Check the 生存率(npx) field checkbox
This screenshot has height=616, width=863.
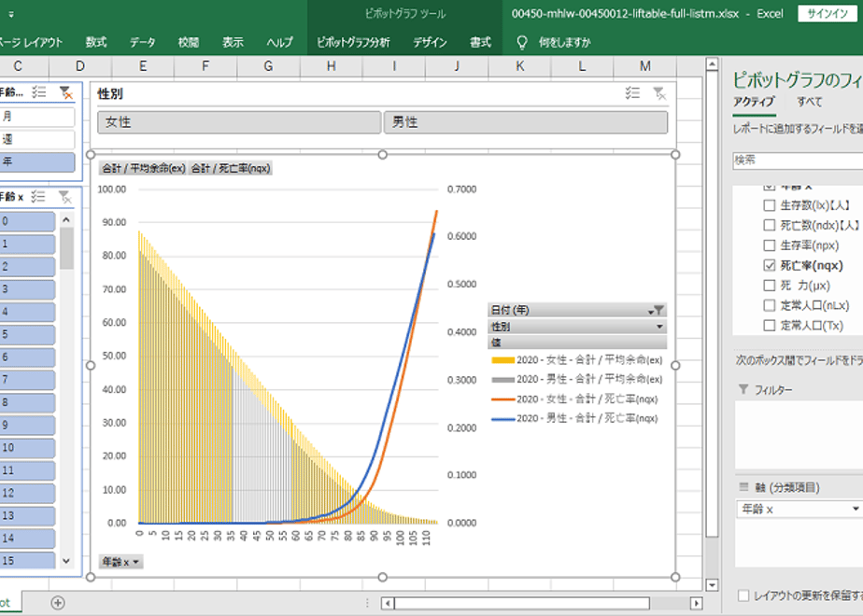click(x=770, y=245)
